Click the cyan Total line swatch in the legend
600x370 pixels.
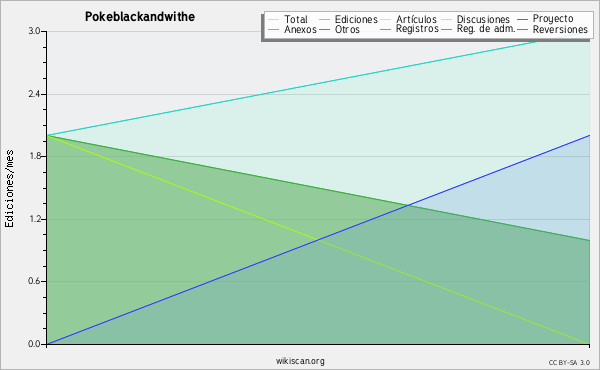274,19
